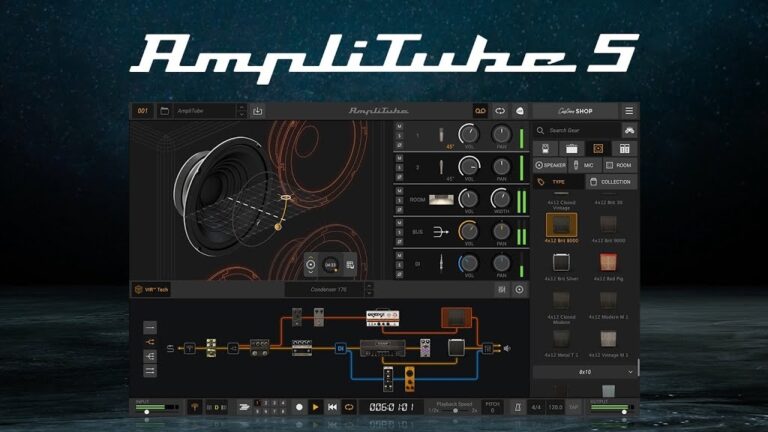Click channel 2 PAN knob
Image resolution: width=768 pixels, height=432 pixels.
(x=501, y=167)
